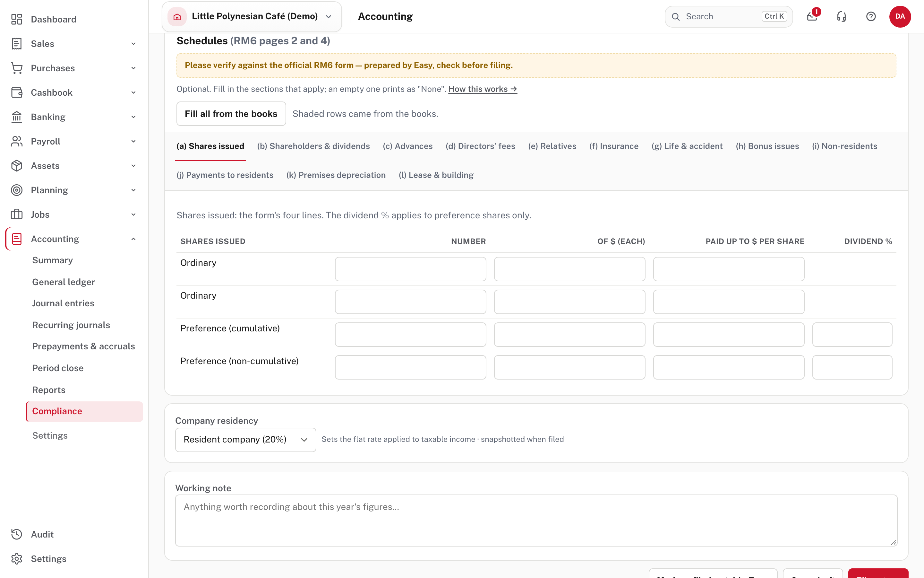Switch to (d) Directors' fees tab
The image size is (924, 578).
pos(480,146)
